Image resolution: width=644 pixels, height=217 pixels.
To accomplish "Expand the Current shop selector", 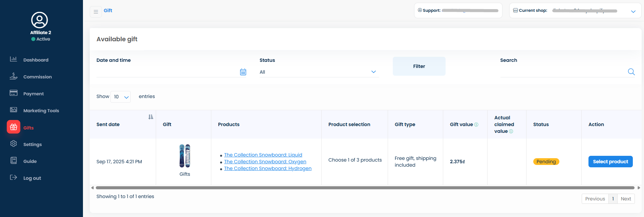I will coord(633,11).
